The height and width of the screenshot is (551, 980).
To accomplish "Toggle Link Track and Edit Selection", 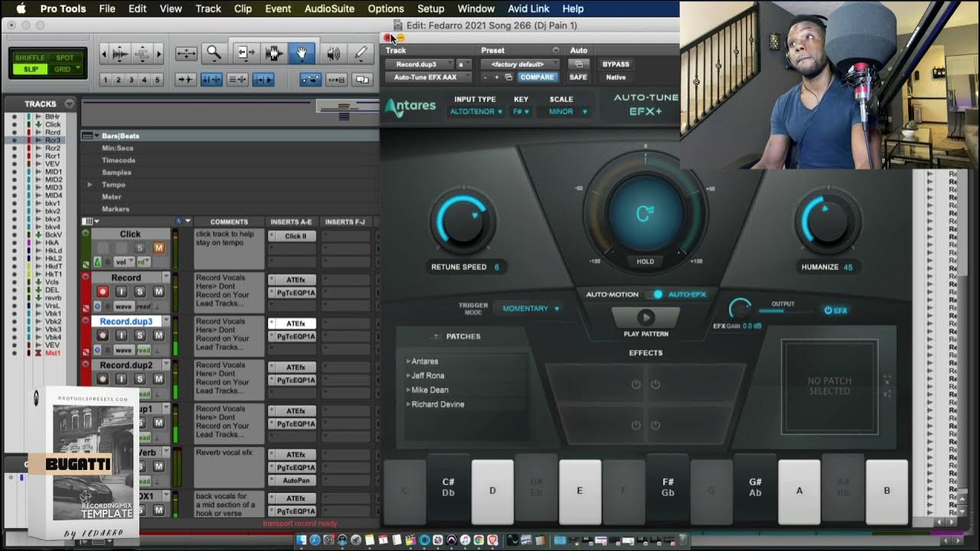I will [x=237, y=79].
